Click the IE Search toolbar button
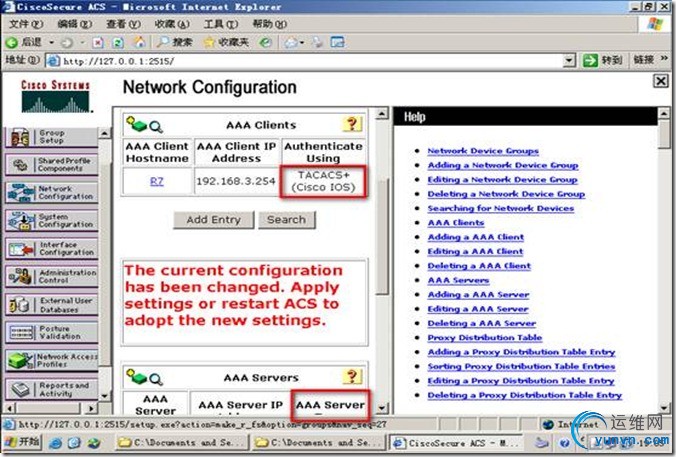This screenshot has width=676, height=457. [x=174, y=42]
